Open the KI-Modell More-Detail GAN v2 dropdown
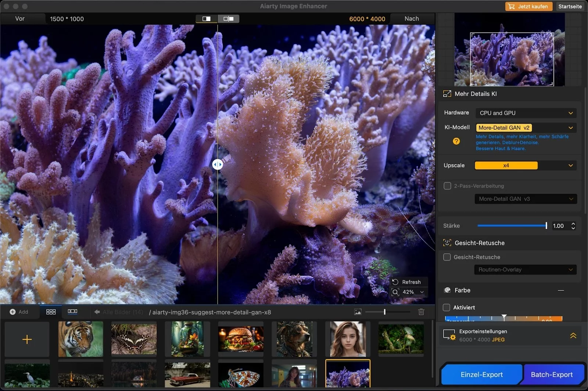Image resolution: width=588 pixels, height=391 pixels. [526, 128]
